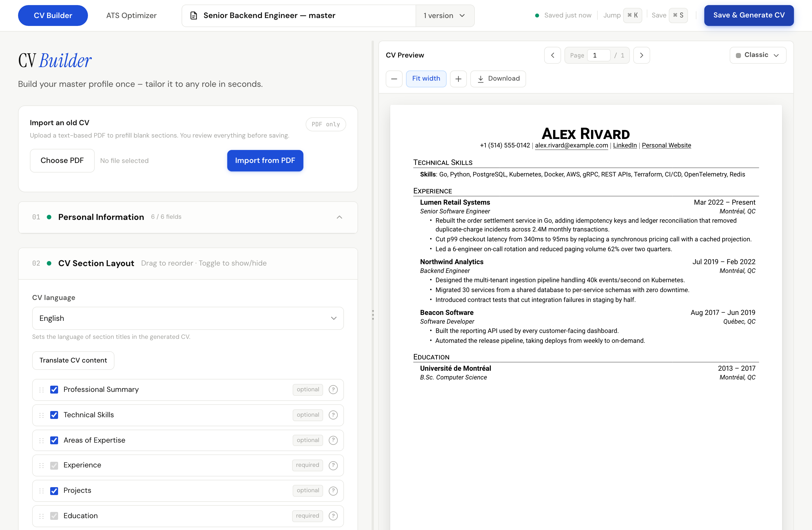Click "Université de Montréal" in the preview

(x=455, y=368)
